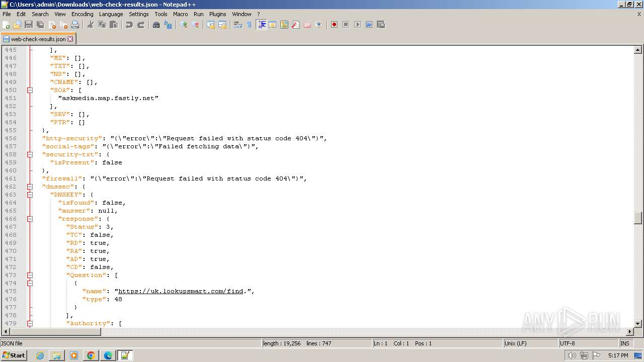This screenshot has height=362, width=644.
Task: Collapse the "Question" array fold marker
Action: (x=30, y=275)
